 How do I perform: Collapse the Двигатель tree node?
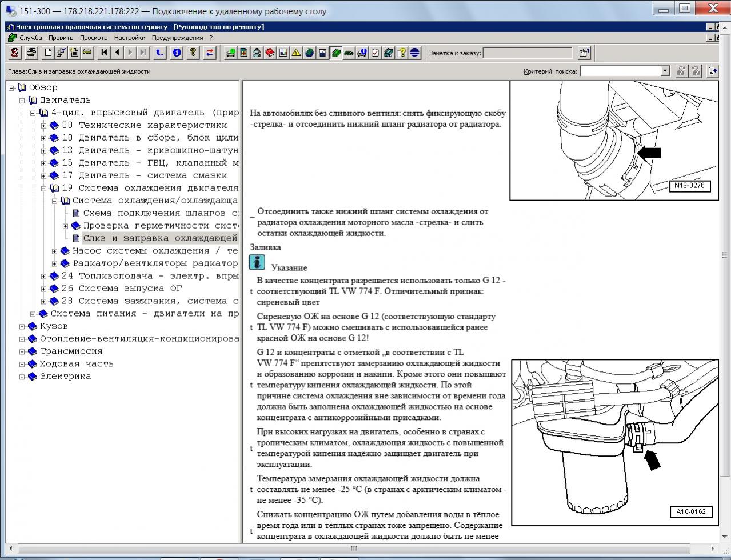click(x=22, y=100)
